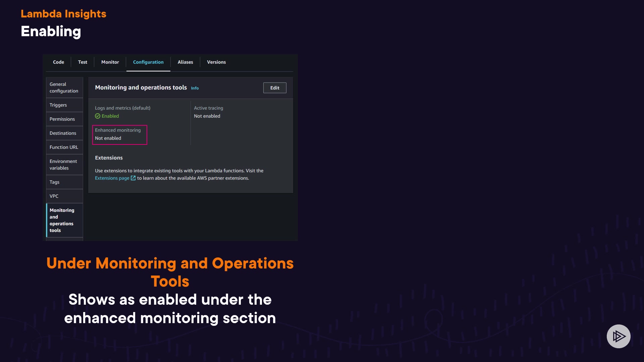Select the Configuration tab
The image size is (644, 362).
[x=148, y=62]
